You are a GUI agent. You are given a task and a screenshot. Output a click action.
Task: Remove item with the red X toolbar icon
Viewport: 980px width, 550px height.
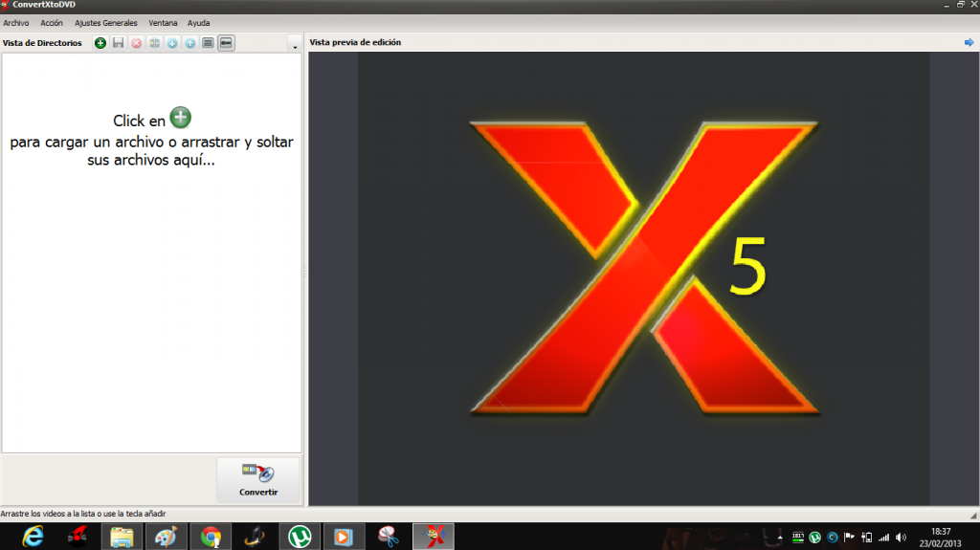tap(136, 43)
